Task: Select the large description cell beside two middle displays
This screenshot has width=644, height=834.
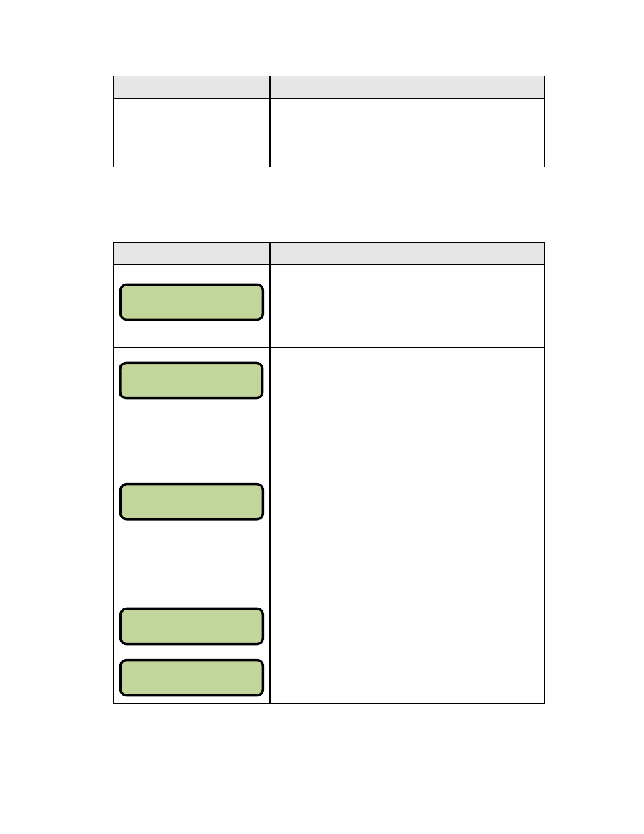Action: pos(407,471)
